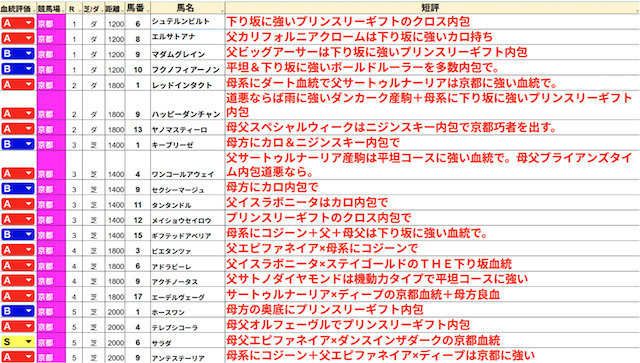Image resolution: width=640 pixels, height=363 pixels.
Task: Select the 短評 column header
Action: pos(432,8)
